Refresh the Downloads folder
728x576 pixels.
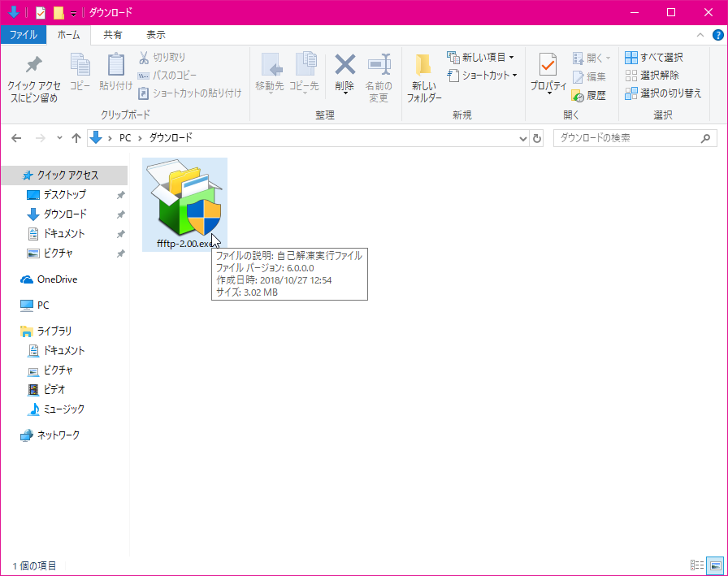point(537,138)
